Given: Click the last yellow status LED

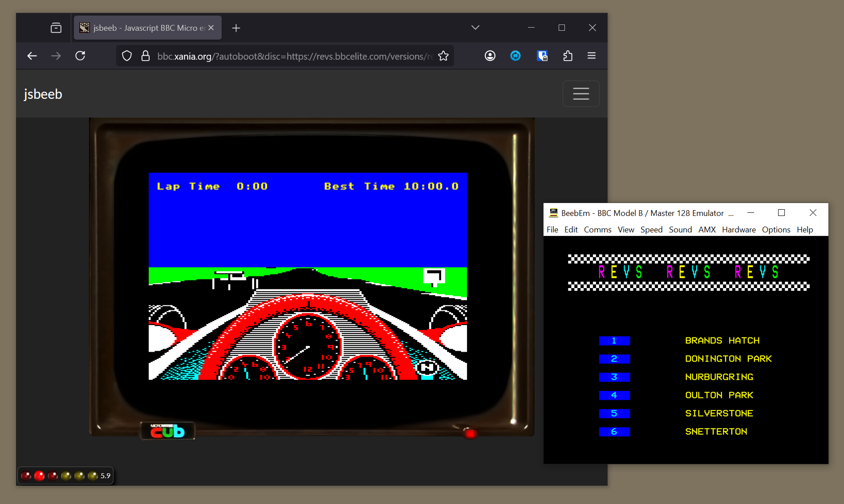Looking at the screenshot, I should point(93,476).
